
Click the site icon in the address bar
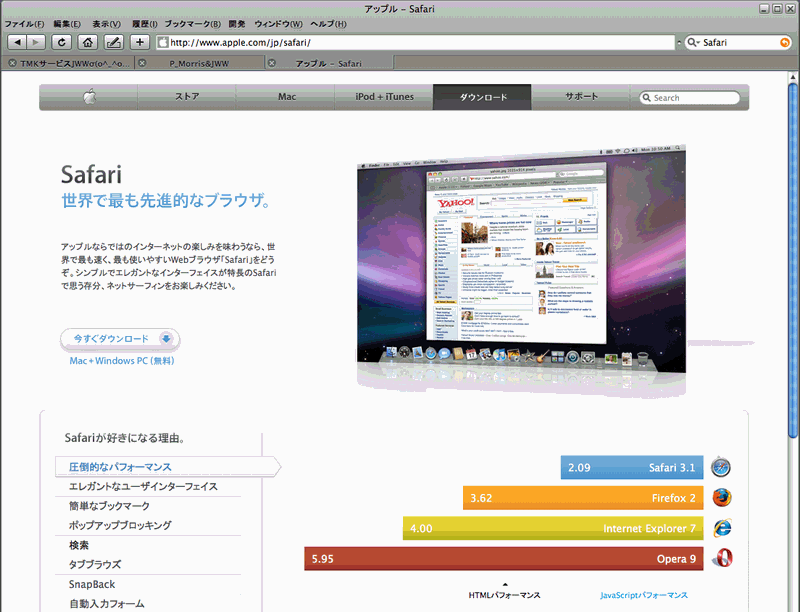[x=163, y=42]
